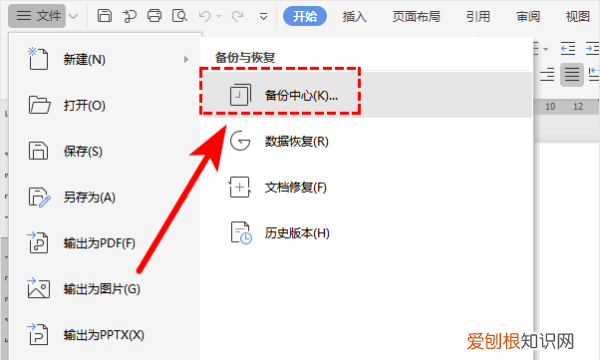This screenshot has height=360, width=600.
Task: Choose 历史版本(H) in the submenu
Action: point(367,233)
